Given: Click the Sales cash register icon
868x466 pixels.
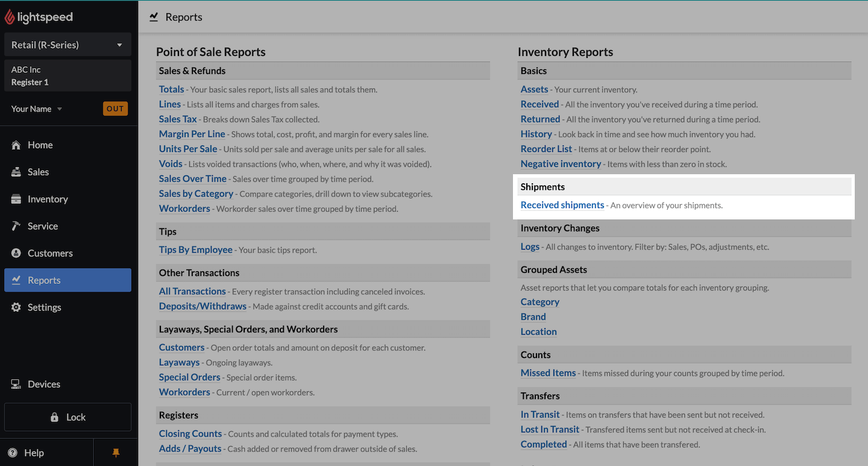Looking at the screenshot, I should tap(16, 172).
